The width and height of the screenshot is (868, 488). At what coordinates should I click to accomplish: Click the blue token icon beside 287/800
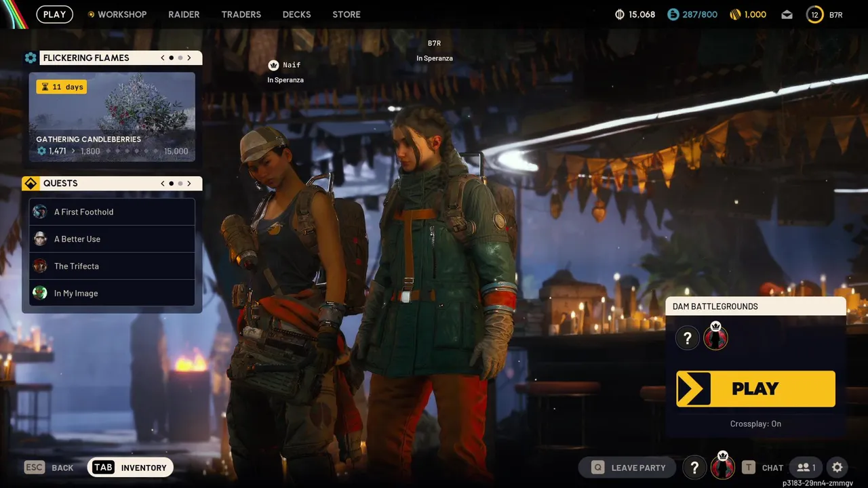pos(673,14)
